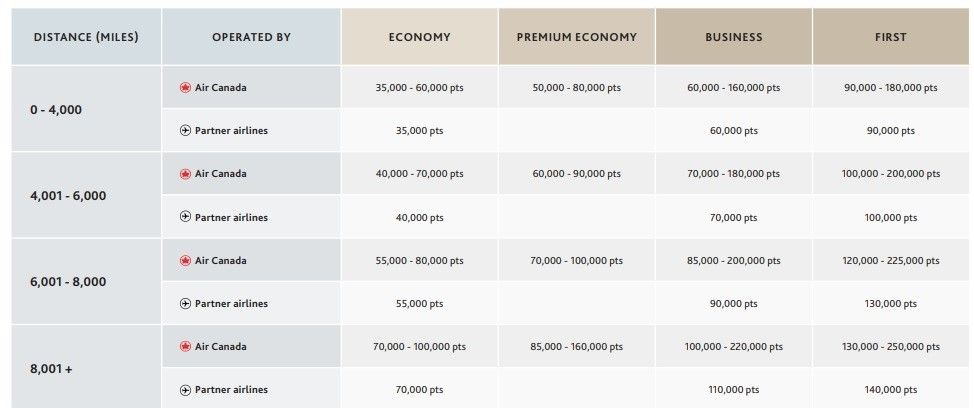Select the First column header
This screenshot has height=408, width=974.
click(890, 37)
